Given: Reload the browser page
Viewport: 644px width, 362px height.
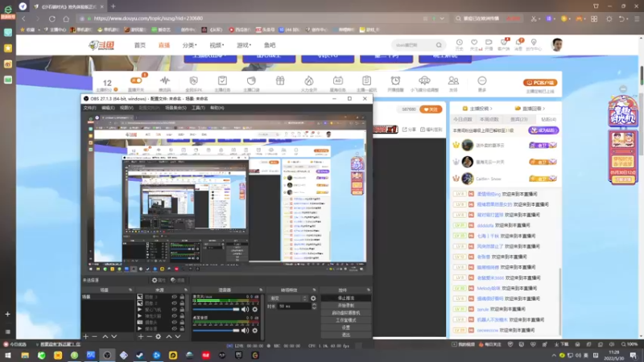Looking at the screenshot, I should click(52, 19).
